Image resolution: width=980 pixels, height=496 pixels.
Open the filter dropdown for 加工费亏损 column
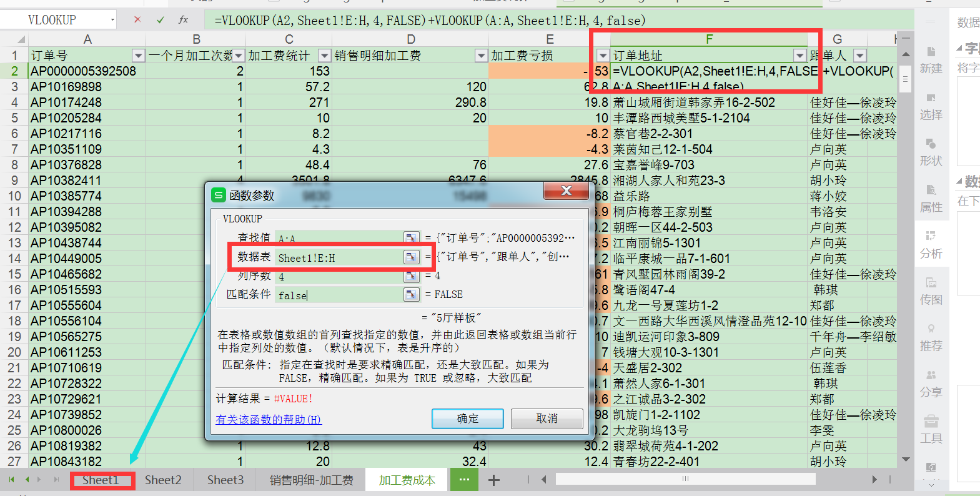(603, 56)
